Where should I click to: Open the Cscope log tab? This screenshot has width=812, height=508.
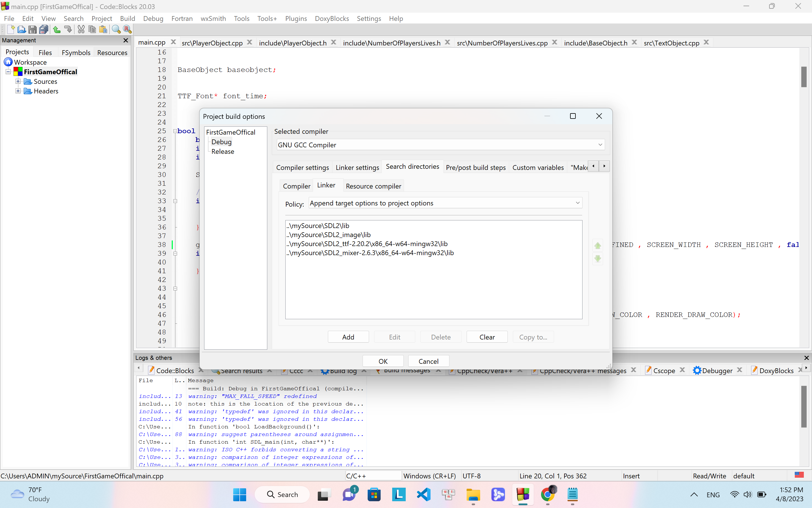pyautogui.click(x=664, y=370)
